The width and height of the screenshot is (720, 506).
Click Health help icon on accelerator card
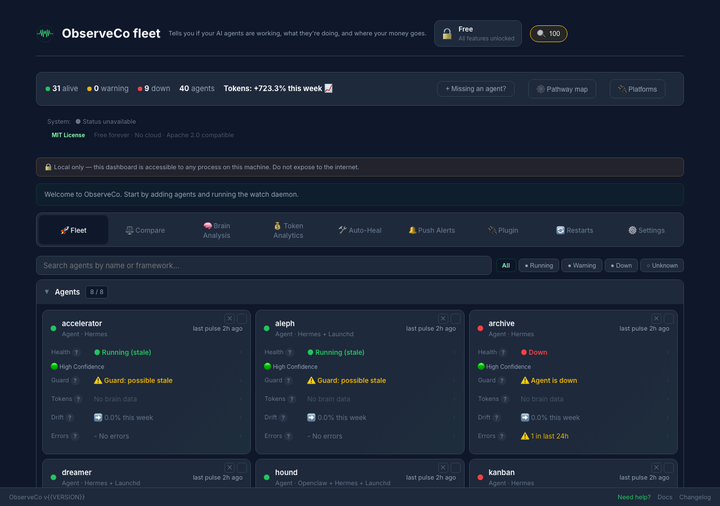coord(77,352)
